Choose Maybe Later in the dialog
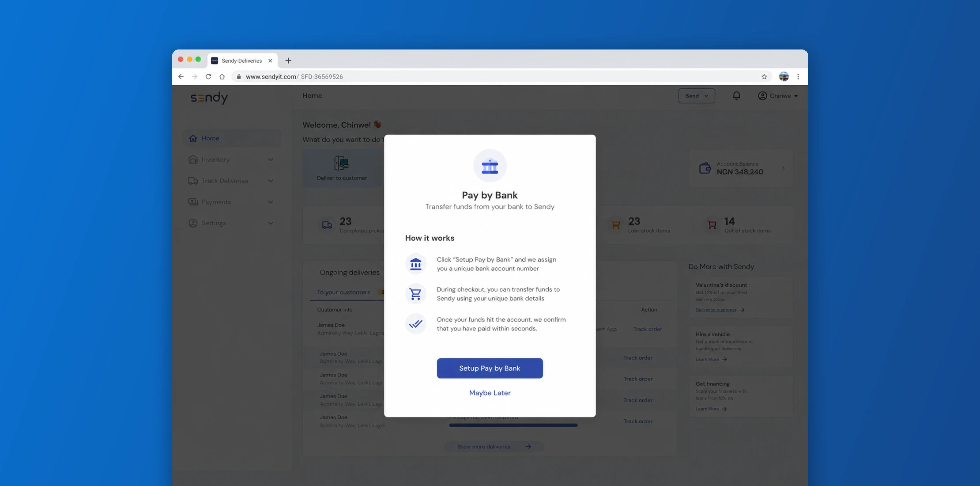The height and width of the screenshot is (486, 980). 490,393
